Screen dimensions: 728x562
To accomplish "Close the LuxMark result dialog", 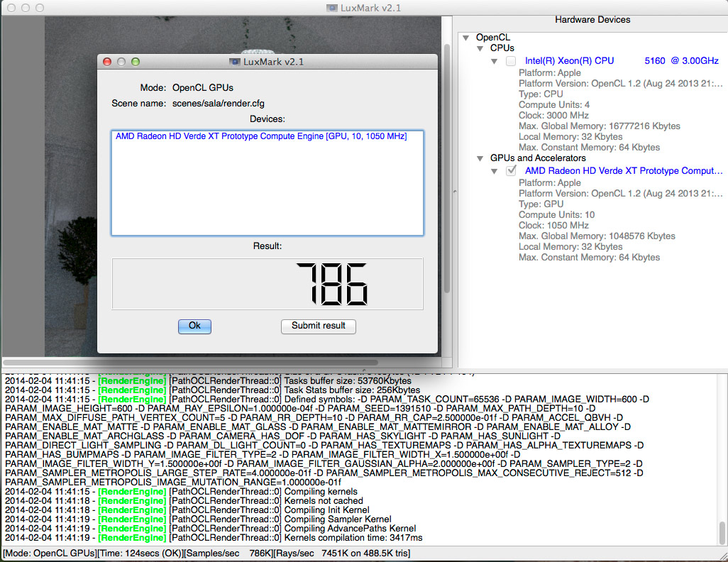I will (x=107, y=62).
